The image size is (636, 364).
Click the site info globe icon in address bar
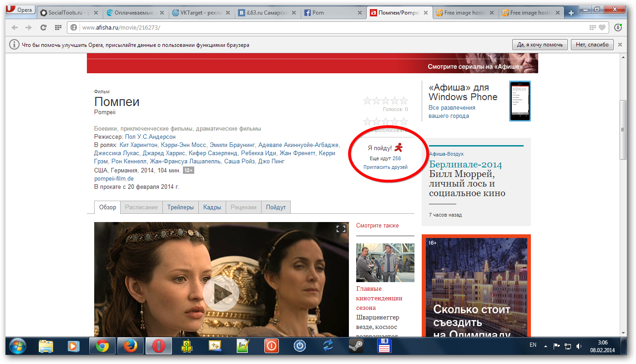coord(74,28)
